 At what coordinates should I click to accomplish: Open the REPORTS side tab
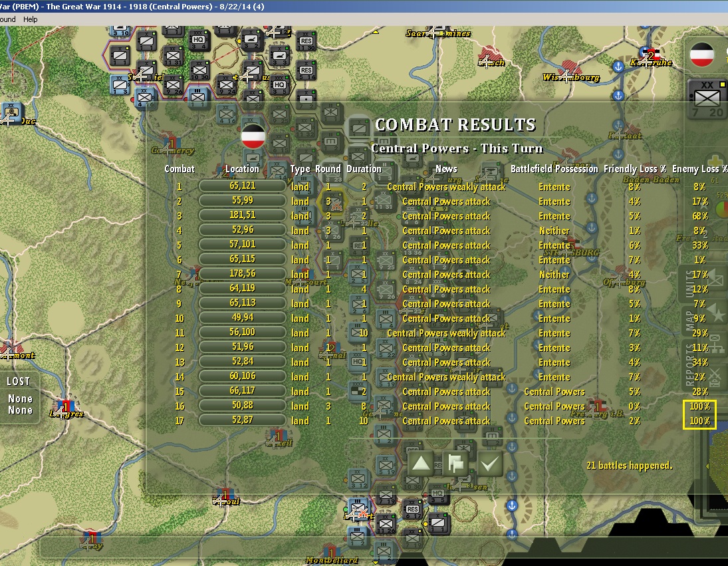click(x=690, y=365)
